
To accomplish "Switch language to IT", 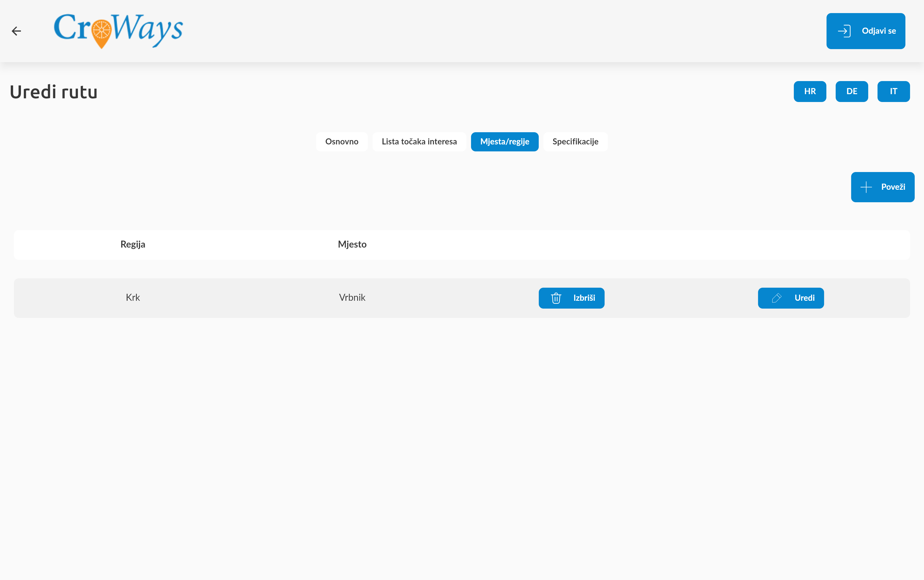I will 893,91.
